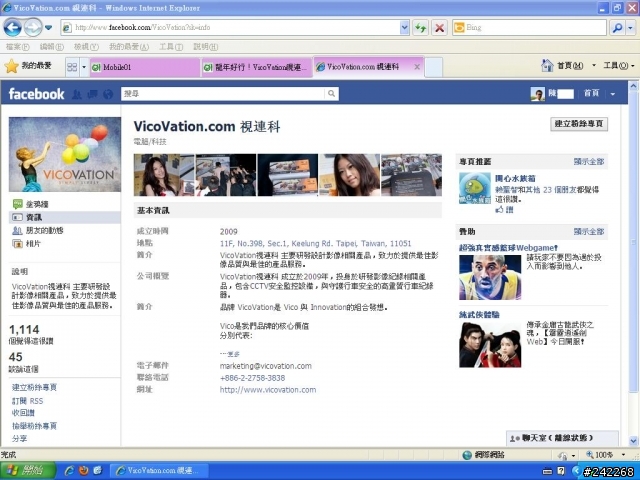The width and height of the screenshot is (640, 480).
Task: Expand the Home button dropdown arrow
Action: pos(593,65)
